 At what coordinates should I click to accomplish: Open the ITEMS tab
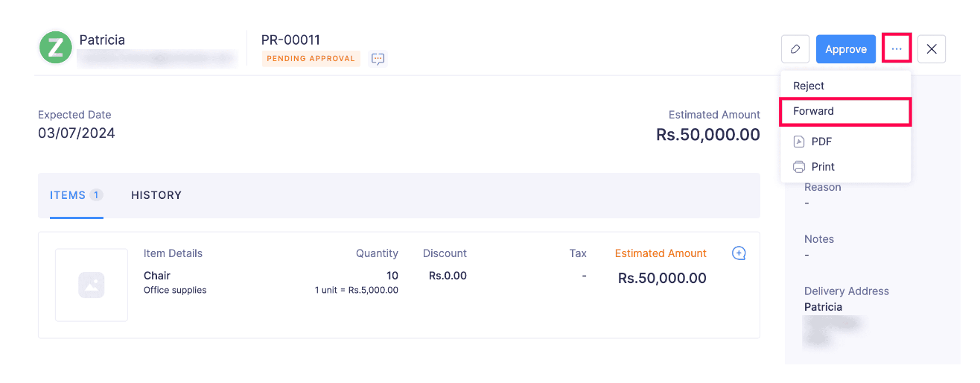77,195
